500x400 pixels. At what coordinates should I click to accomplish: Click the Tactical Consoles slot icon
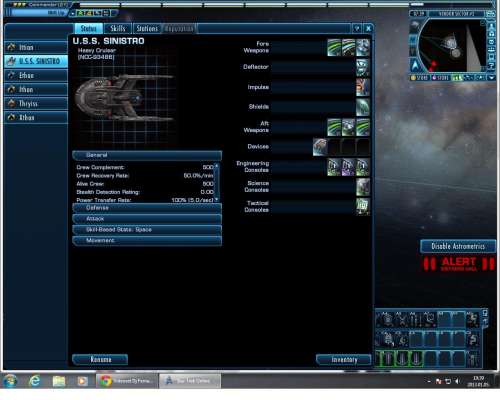363,207
